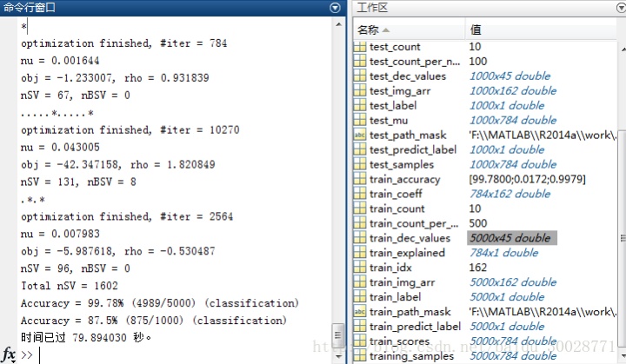Viewport: 626px width, 364px height.
Task: Click the training_samples variable icon
Action: [x=359, y=356]
